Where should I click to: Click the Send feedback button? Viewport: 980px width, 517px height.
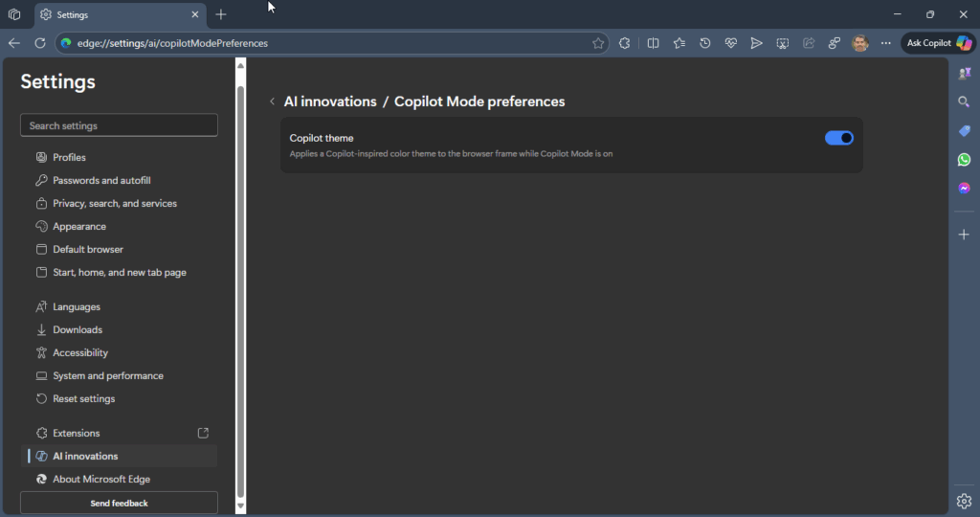coord(119,503)
